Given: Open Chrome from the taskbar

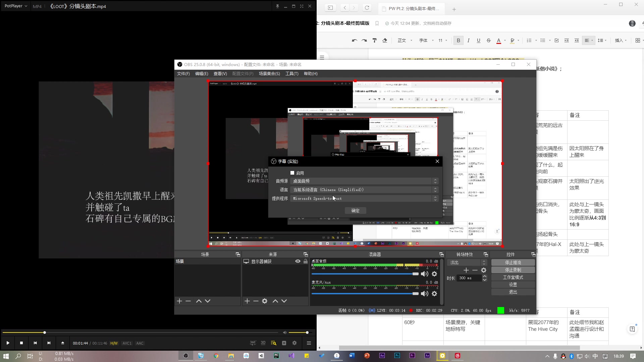Looking at the screenshot, I should pos(216,356).
